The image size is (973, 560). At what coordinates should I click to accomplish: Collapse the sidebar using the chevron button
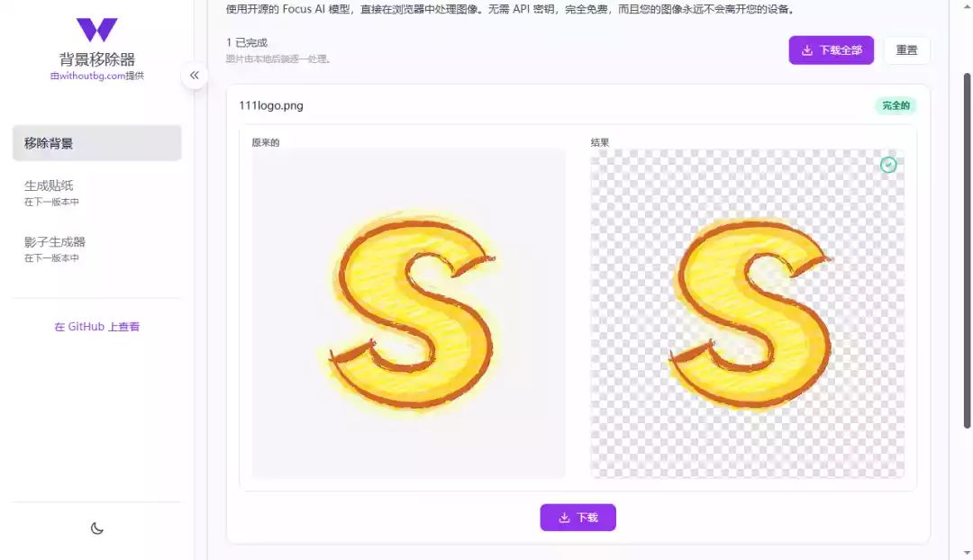pyautogui.click(x=195, y=76)
